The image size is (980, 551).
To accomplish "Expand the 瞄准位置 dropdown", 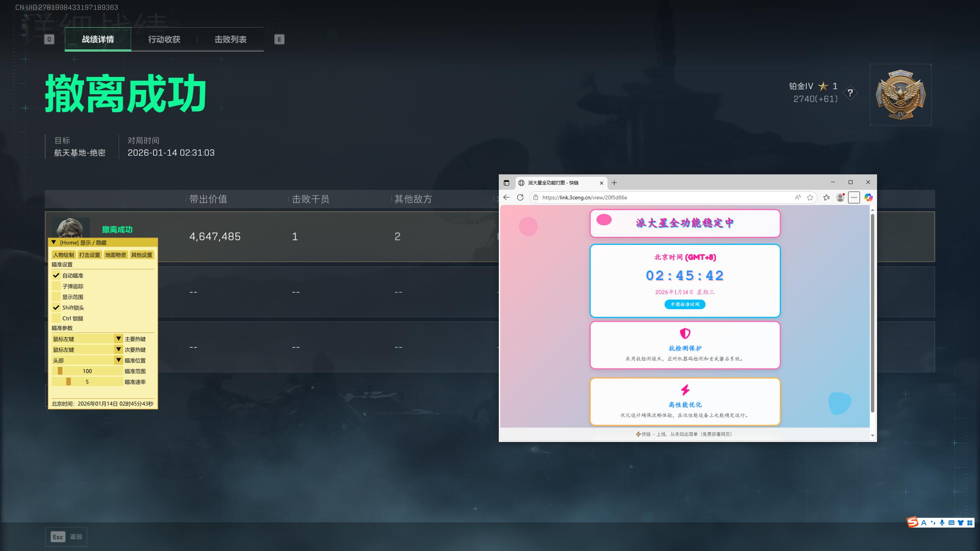I will 118,360.
